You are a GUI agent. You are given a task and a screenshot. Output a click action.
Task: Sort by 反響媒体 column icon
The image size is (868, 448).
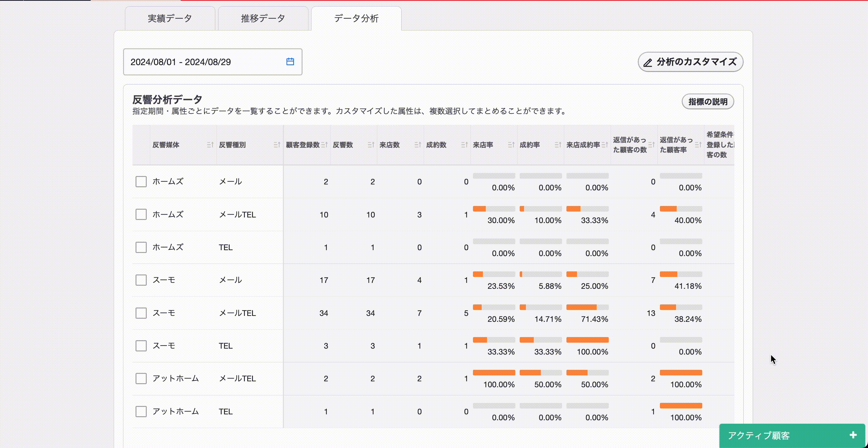(210, 145)
